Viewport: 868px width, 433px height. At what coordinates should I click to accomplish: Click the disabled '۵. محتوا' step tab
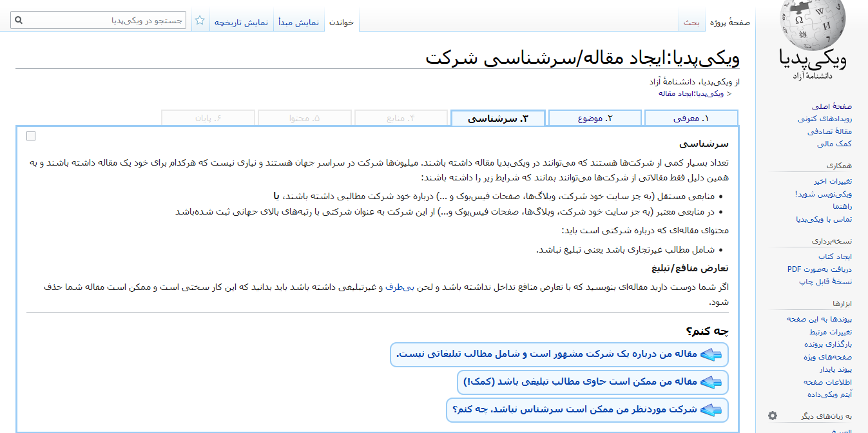[305, 119]
